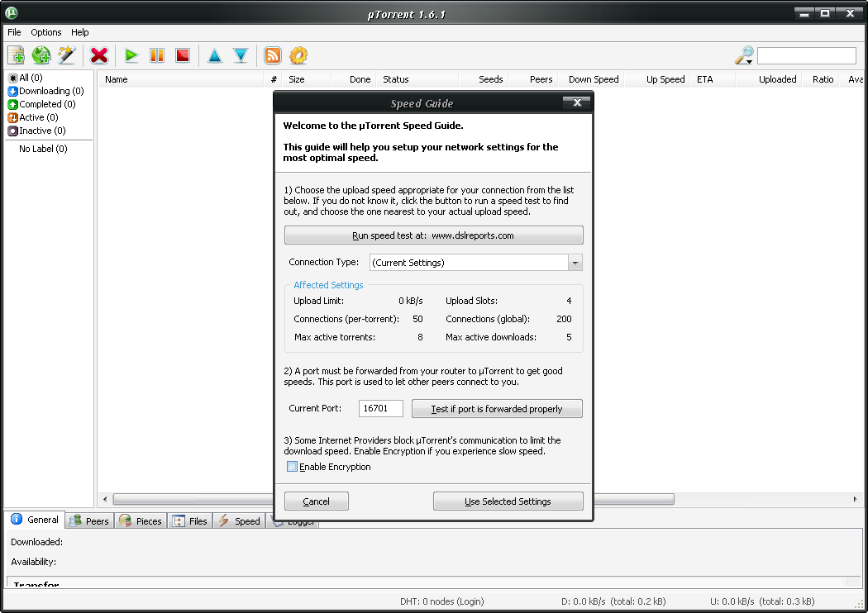Sort the torrent list by the Uploaded column
Viewport: 868px width, 613px height.
pyautogui.click(x=769, y=79)
